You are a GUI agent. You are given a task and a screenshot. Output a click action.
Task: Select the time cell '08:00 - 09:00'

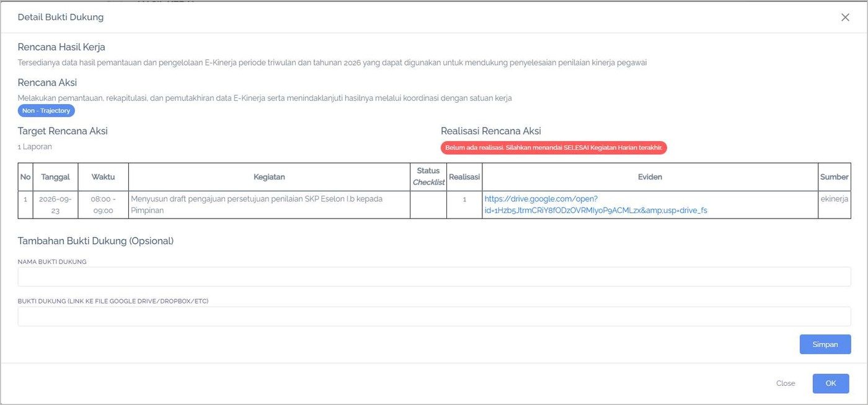[x=104, y=204]
